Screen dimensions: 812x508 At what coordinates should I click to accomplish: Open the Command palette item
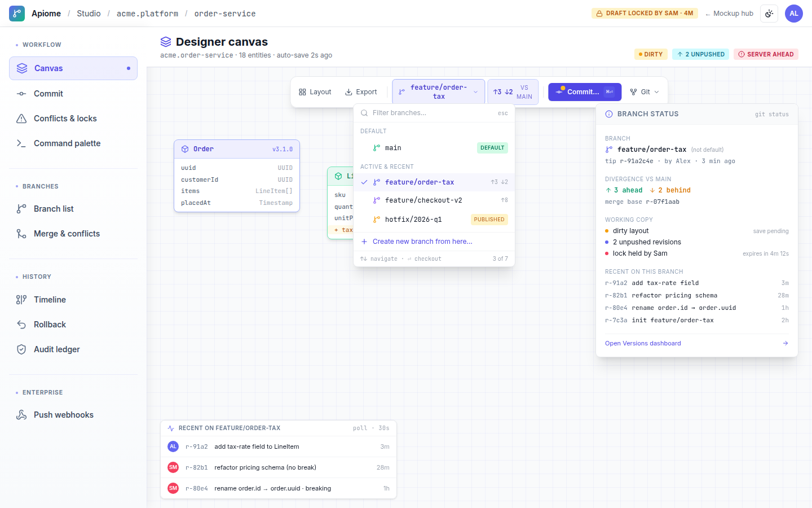[x=73, y=143]
